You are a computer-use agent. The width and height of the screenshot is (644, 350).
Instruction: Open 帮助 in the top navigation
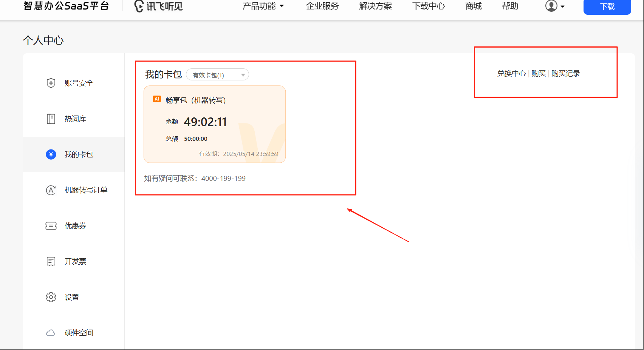tap(510, 6)
